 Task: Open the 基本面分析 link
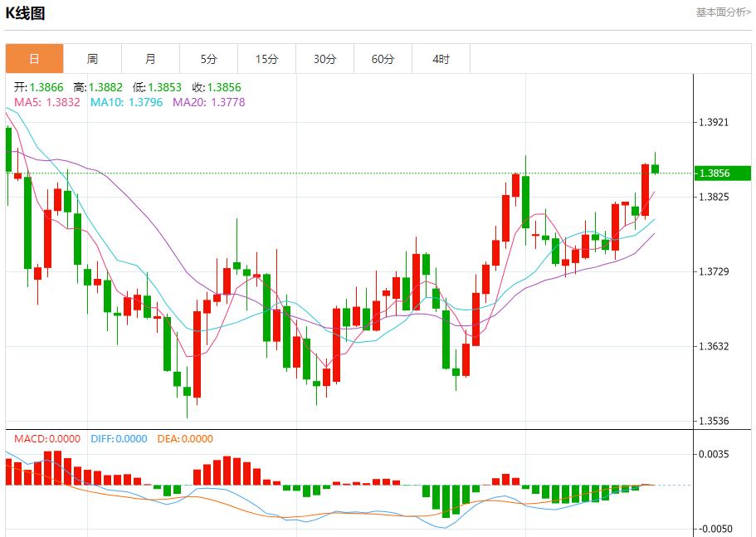tap(723, 12)
